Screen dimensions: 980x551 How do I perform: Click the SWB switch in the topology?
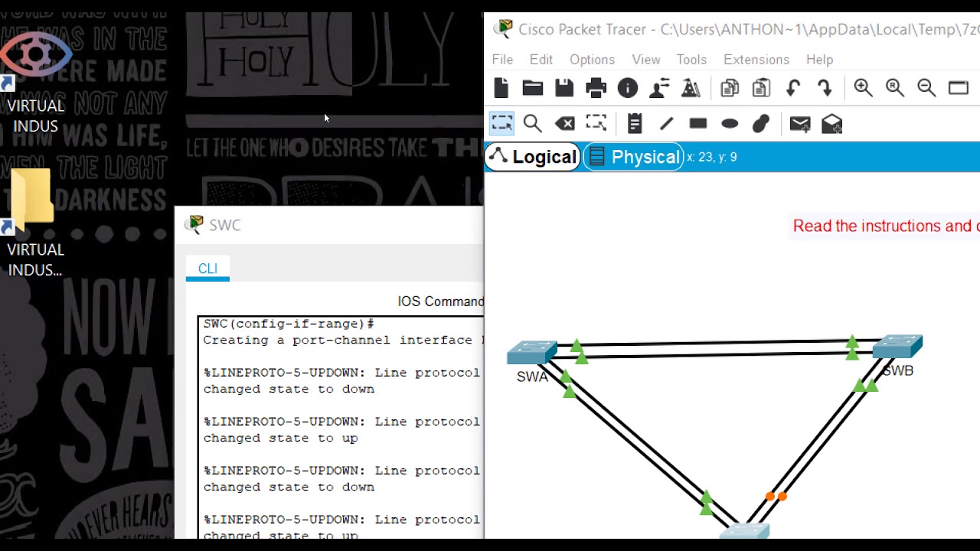(898, 347)
